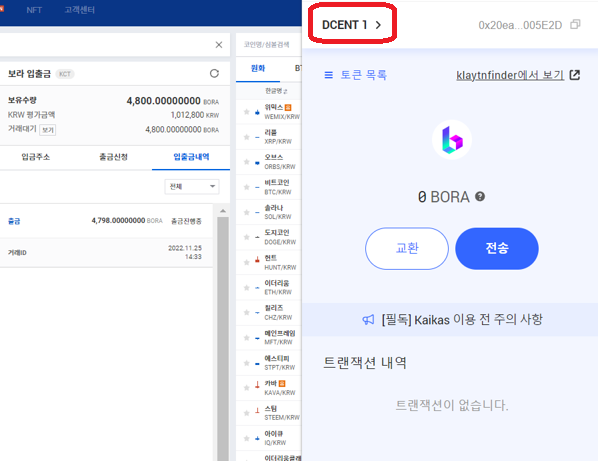598x461 pixels.
Task: Switch to the 입출금내역 tab
Action: coord(191,157)
